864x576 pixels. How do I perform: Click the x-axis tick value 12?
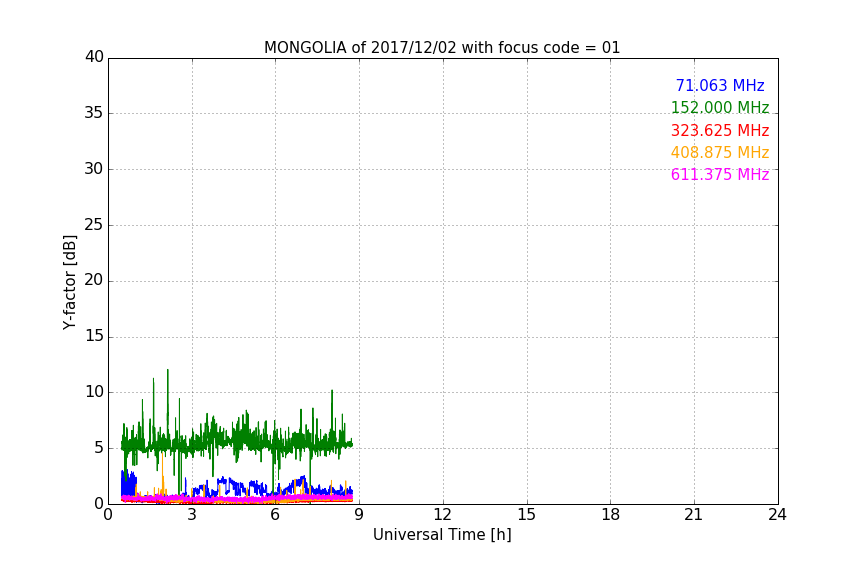click(x=443, y=515)
